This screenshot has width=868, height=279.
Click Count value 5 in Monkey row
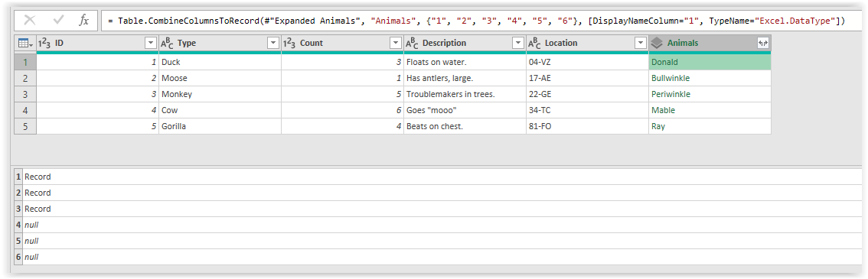pyautogui.click(x=343, y=95)
